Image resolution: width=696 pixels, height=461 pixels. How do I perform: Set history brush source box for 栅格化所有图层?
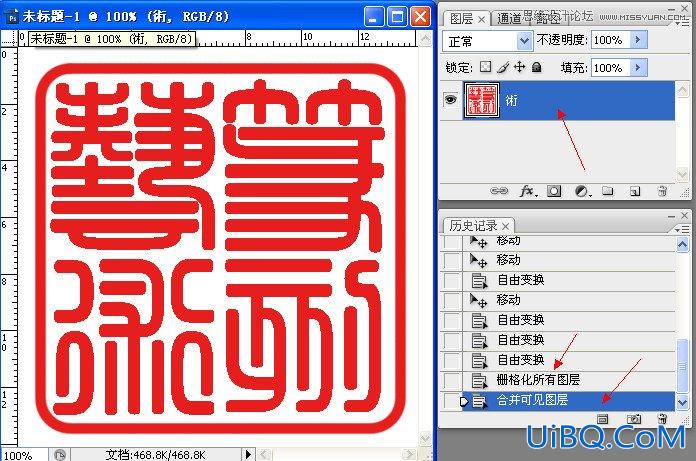point(452,380)
